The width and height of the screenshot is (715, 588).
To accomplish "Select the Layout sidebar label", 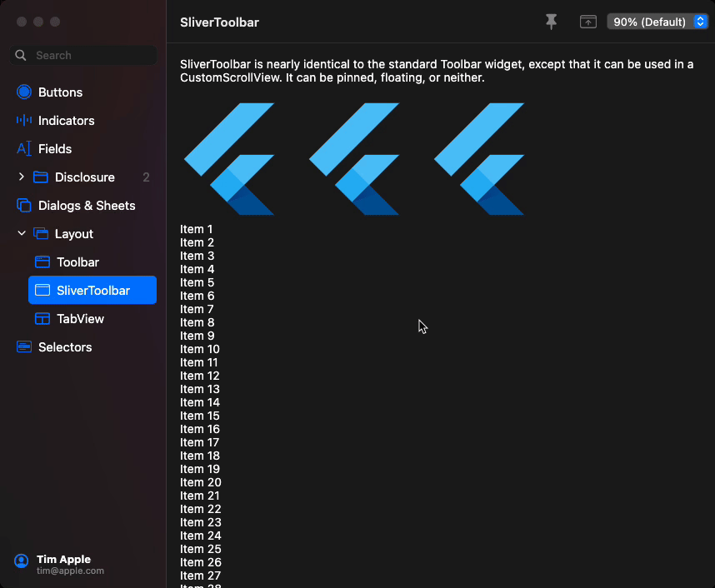I will [74, 233].
